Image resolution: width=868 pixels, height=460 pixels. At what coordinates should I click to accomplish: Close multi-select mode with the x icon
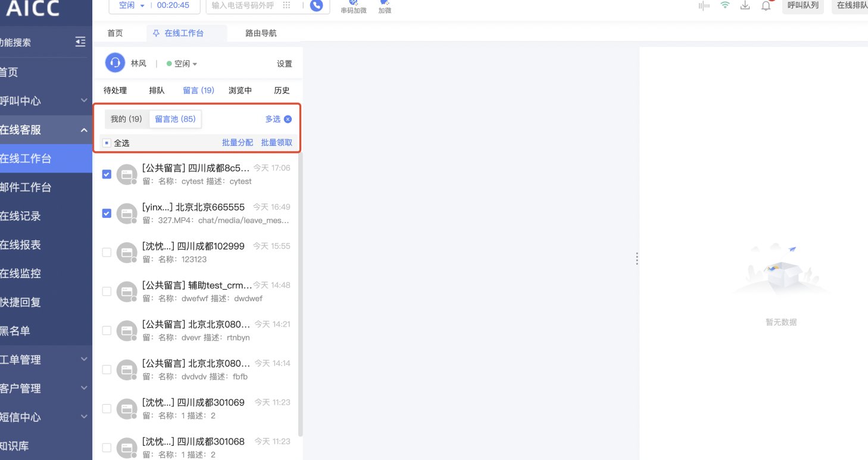coord(288,119)
